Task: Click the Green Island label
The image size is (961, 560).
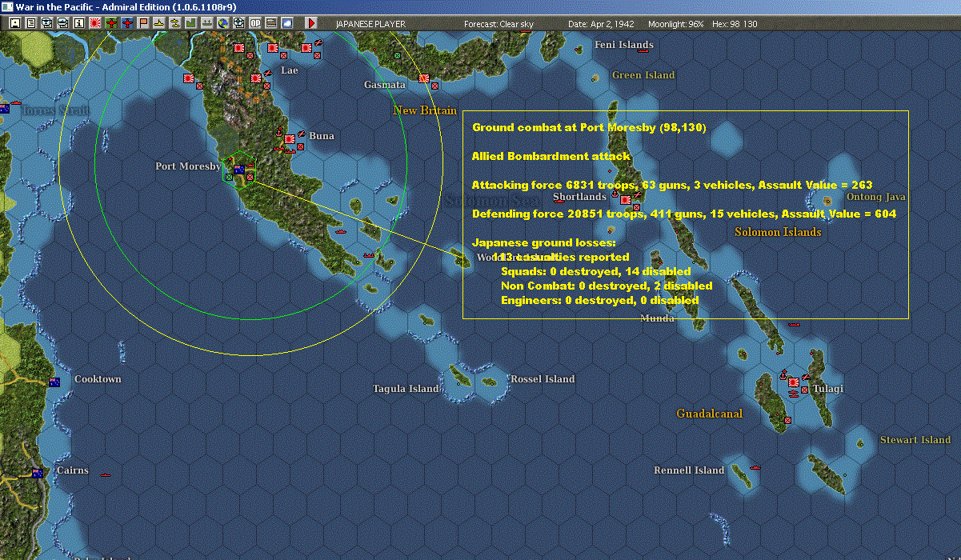Action: pyautogui.click(x=643, y=75)
